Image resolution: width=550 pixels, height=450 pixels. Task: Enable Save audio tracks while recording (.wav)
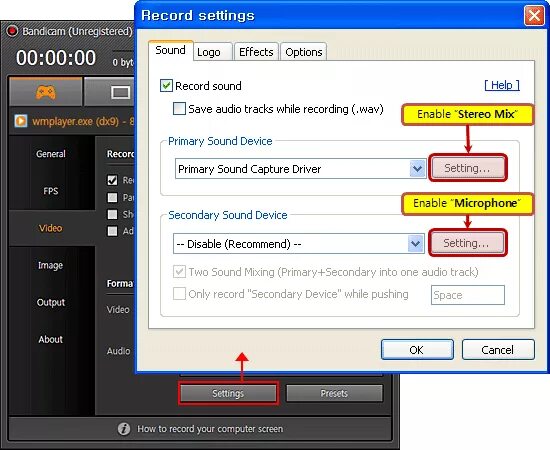coord(179,109)
